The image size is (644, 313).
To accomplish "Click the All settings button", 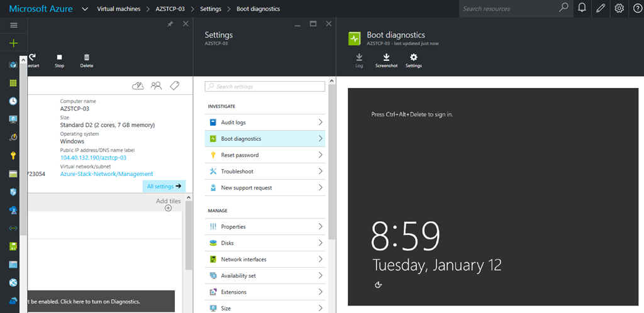I will point(164,186).
